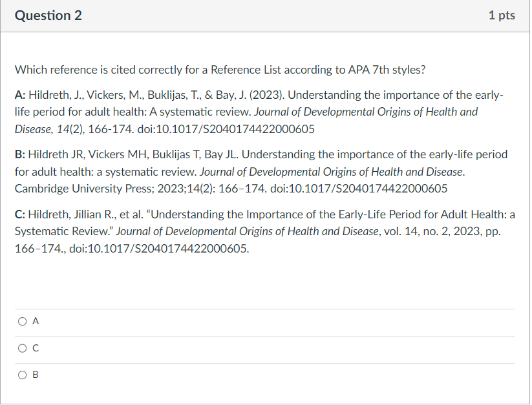Click the answer label 'B' text
The height and width of the screenshot is (405, 532).
(x=35, y=375)
